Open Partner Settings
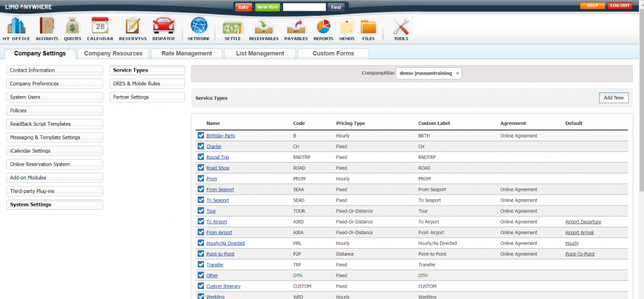Image resolution: width=644 pixels, height=299 pixels. point(147,97)
